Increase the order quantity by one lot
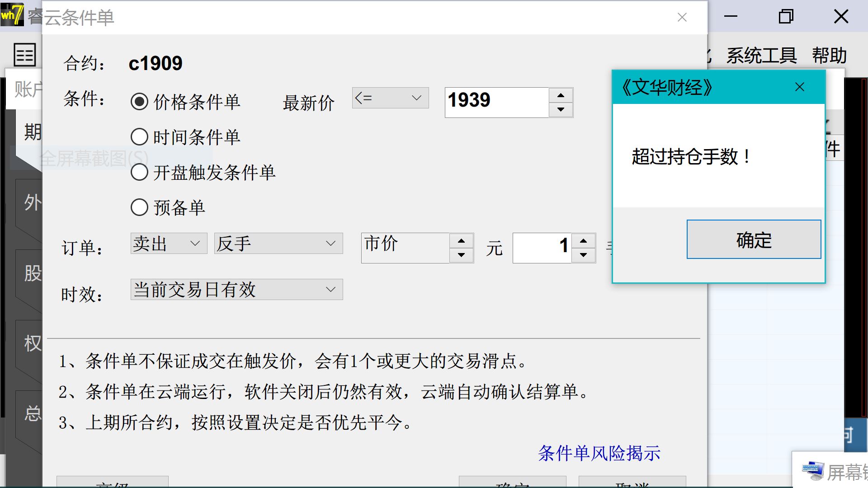 pyautogui.click(x=583, y=241)
